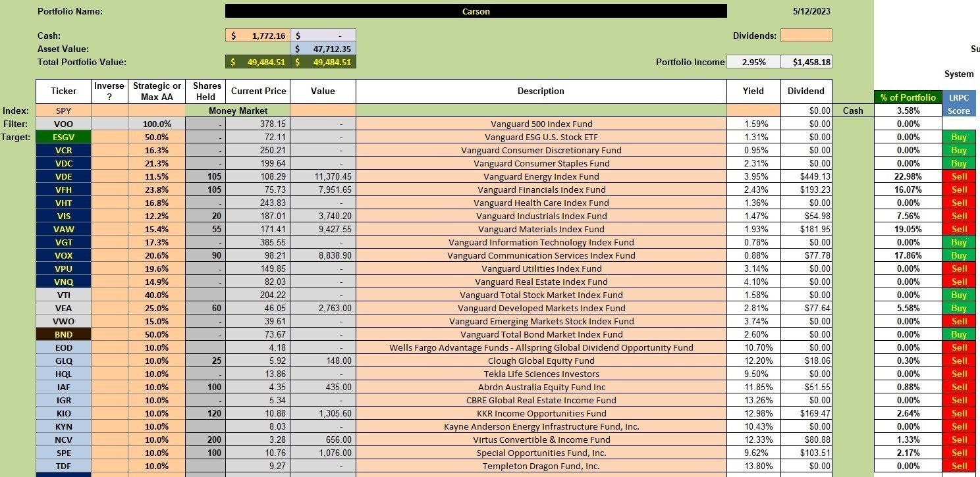Click the BND Buy score cell

coord(959,334)
